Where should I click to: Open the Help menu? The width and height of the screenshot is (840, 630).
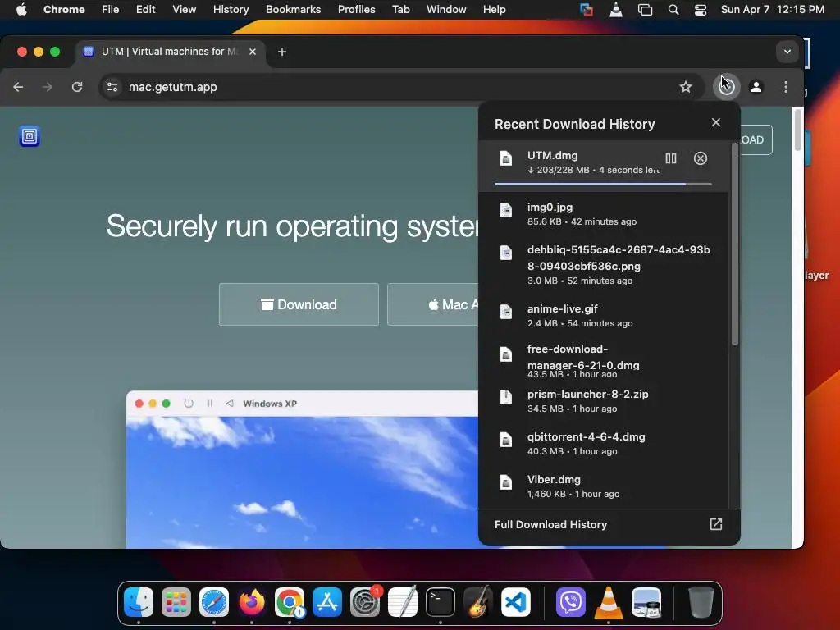point(494,9)
